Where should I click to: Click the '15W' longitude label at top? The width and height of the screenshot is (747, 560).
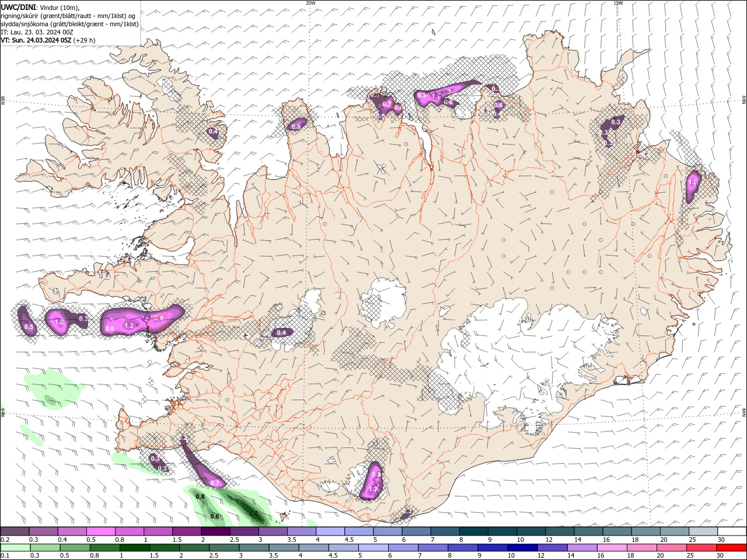[618, 3]
